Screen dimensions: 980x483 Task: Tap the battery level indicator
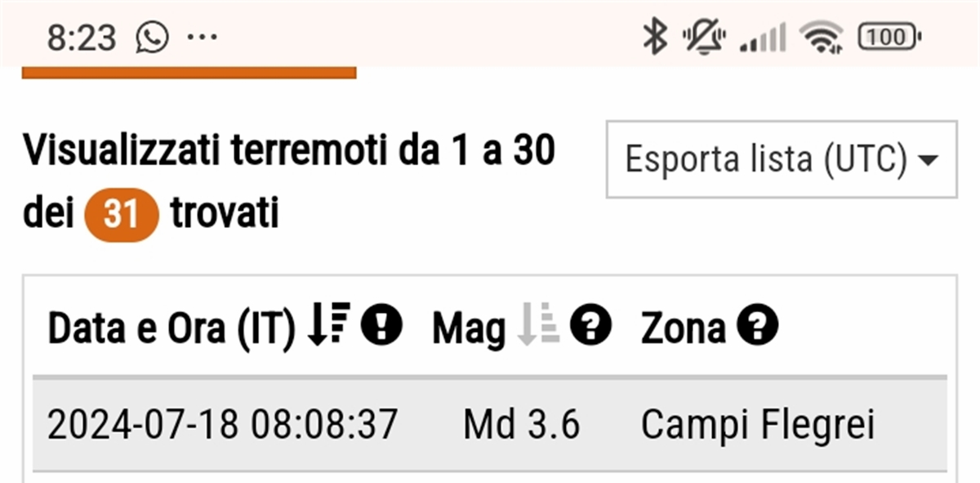coord(889,37)
